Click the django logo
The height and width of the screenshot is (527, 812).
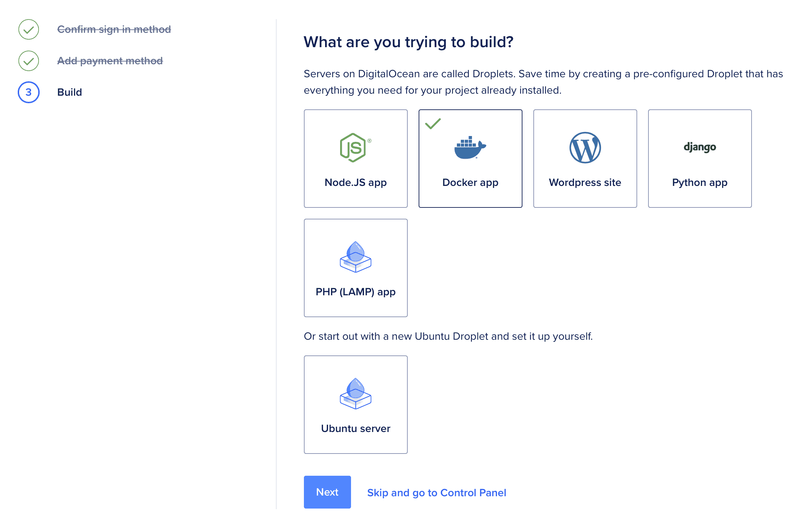coord(700,147)
